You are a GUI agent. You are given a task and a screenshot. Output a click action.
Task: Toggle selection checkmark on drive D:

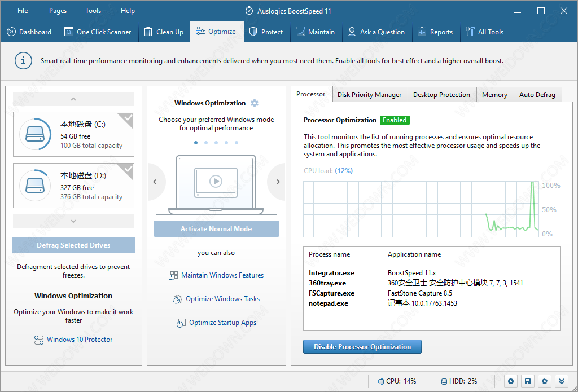pos(128,169)
